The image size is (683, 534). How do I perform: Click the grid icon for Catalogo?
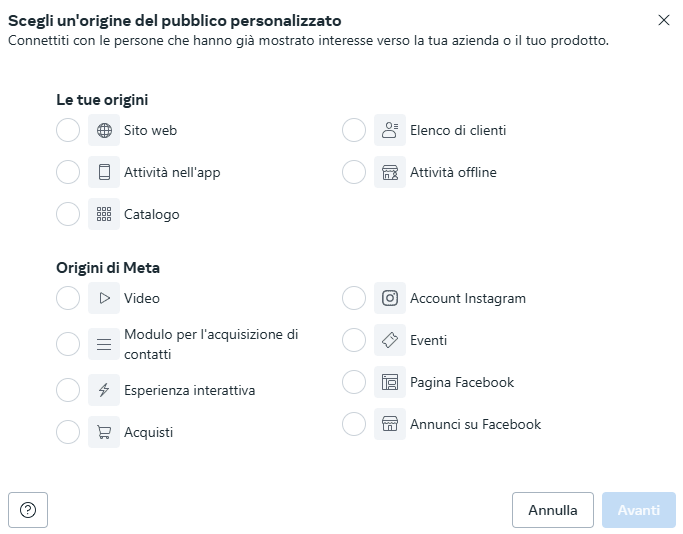[x=104, y=215]
